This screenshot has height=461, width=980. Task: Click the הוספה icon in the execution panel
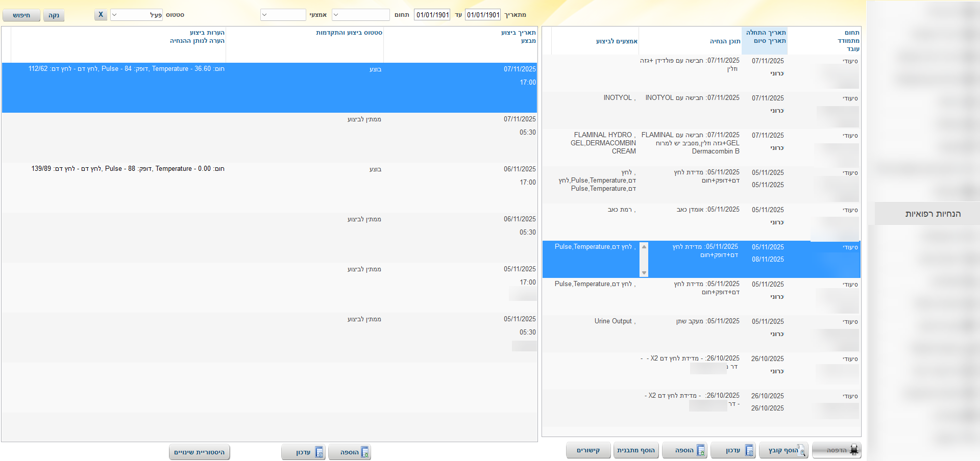coord(364,452)
